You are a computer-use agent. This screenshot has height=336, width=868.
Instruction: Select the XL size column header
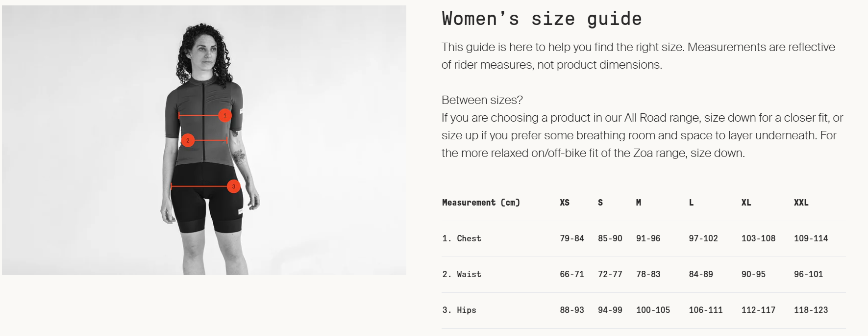[746, 203]
